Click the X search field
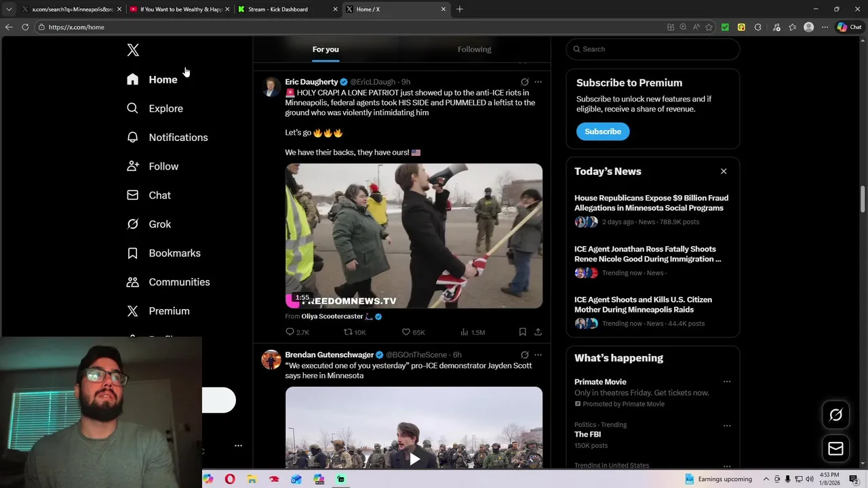Screen dimensions: 868x488 653,49
